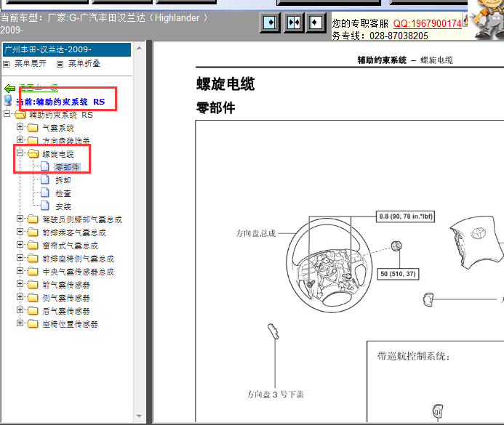Click the 前排座椅侧气囊总成 folder icon
504x425 pixels.
[33, 259]
